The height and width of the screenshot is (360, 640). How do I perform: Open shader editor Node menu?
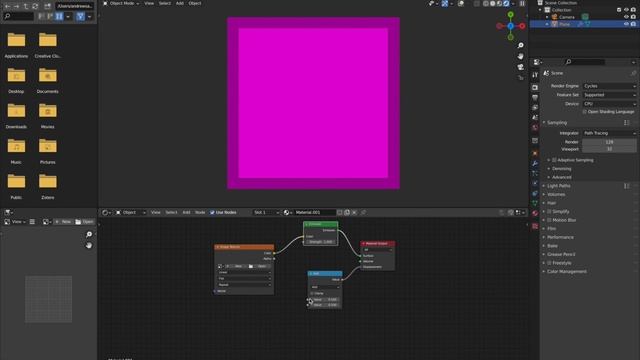tap(200, 212)
